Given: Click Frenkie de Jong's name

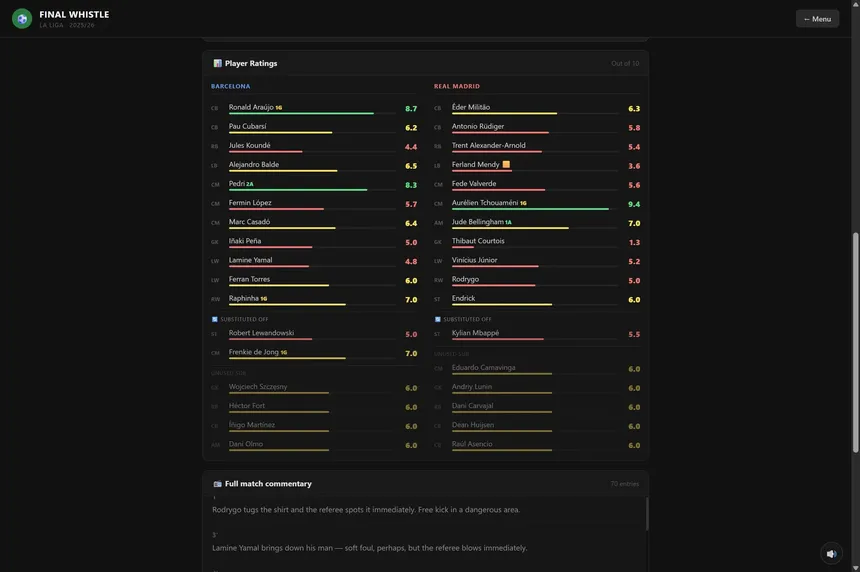Looking at the screenshot, I should pos(253,352).
